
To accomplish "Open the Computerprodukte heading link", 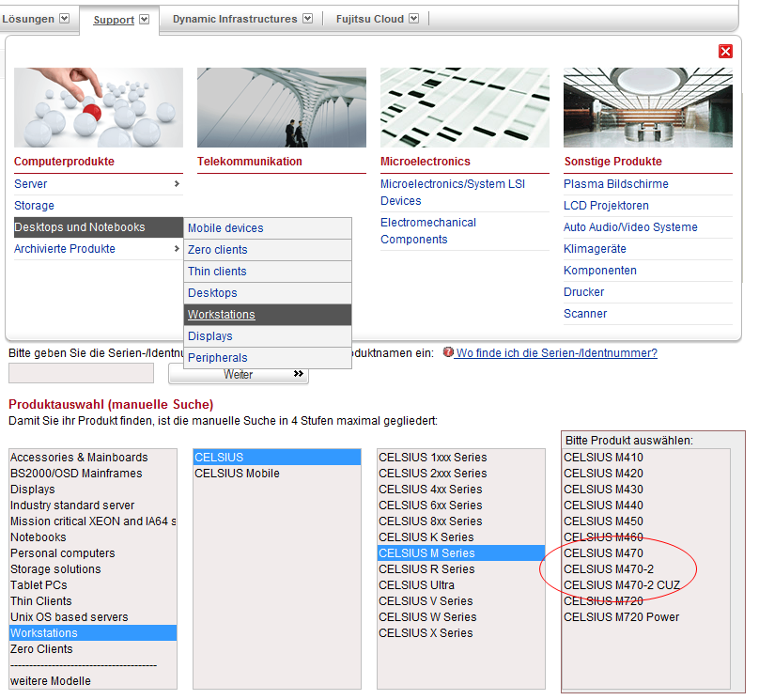I will [64, 162].
